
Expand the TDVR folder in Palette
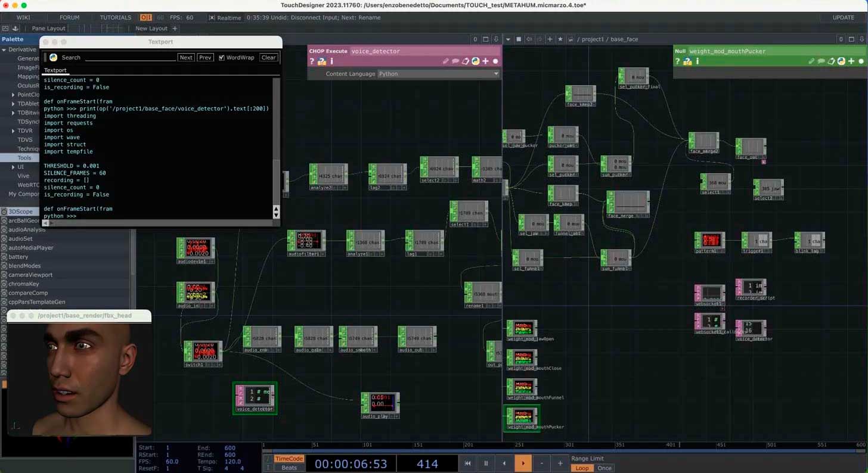point(13,131)
